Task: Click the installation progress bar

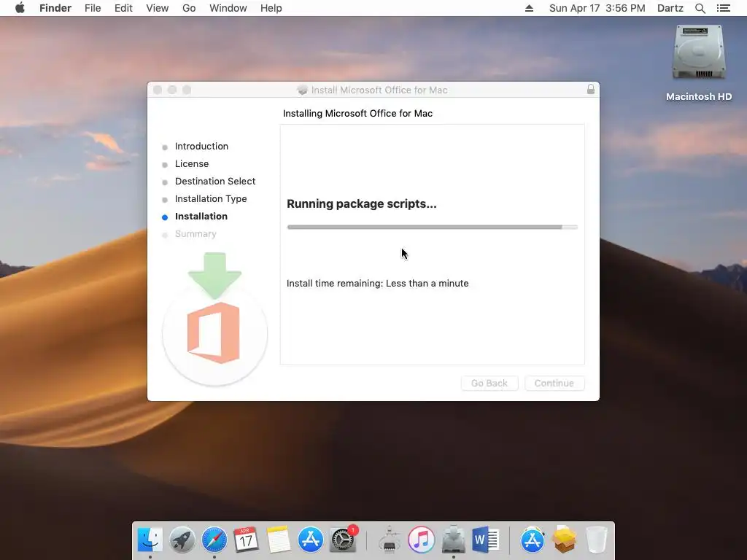Action: 432,227
